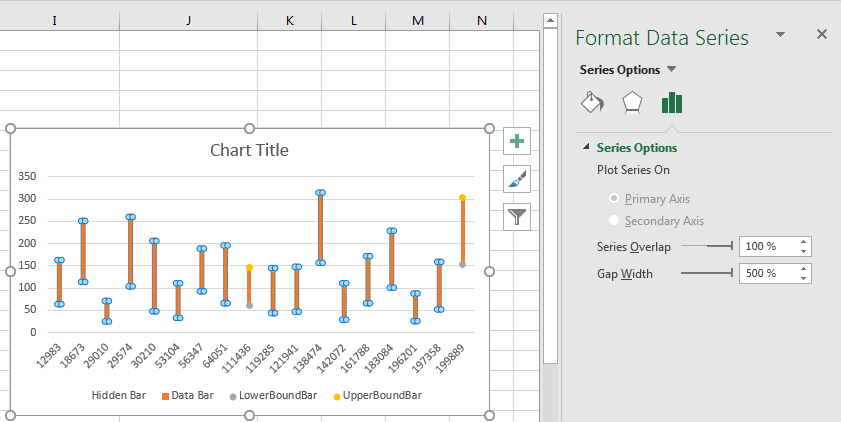
Task: Click the orange data bar above 111436
Action: point(249,286)
